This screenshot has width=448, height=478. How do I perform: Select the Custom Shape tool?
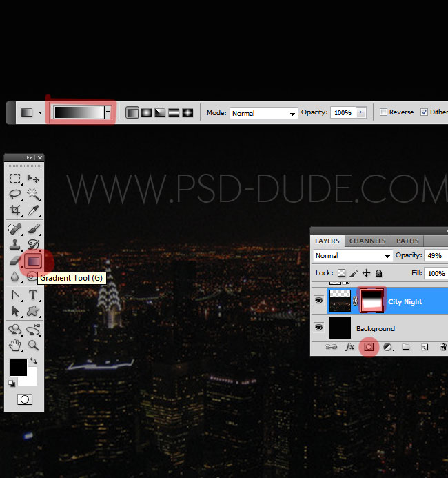pyautogui.click(x=33, y=311)
